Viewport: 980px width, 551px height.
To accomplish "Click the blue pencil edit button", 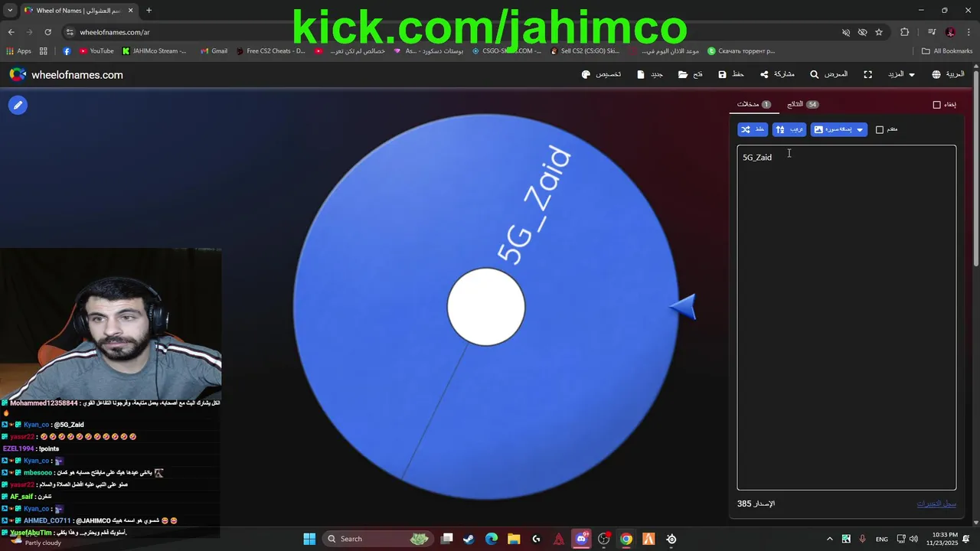I will point(18,106).
